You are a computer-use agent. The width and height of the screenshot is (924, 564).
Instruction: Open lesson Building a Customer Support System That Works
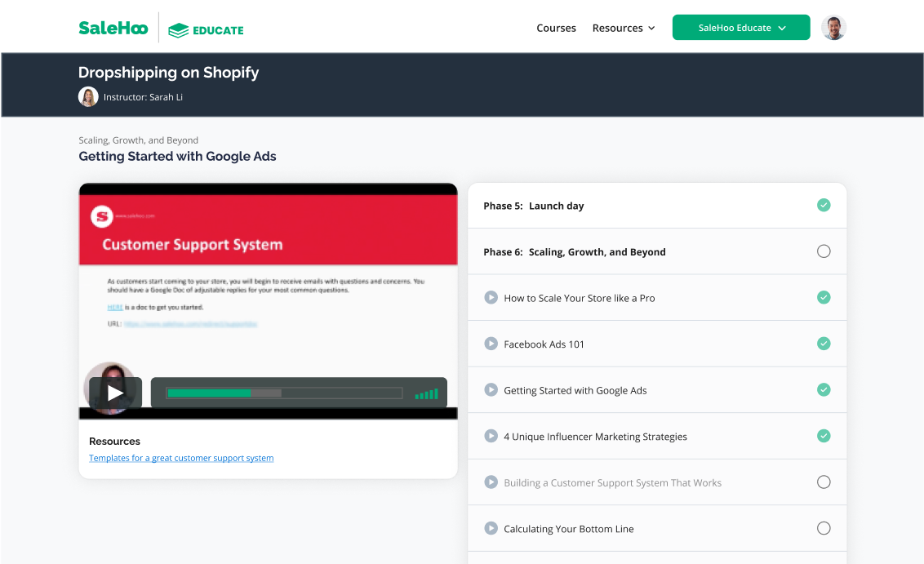612,482
